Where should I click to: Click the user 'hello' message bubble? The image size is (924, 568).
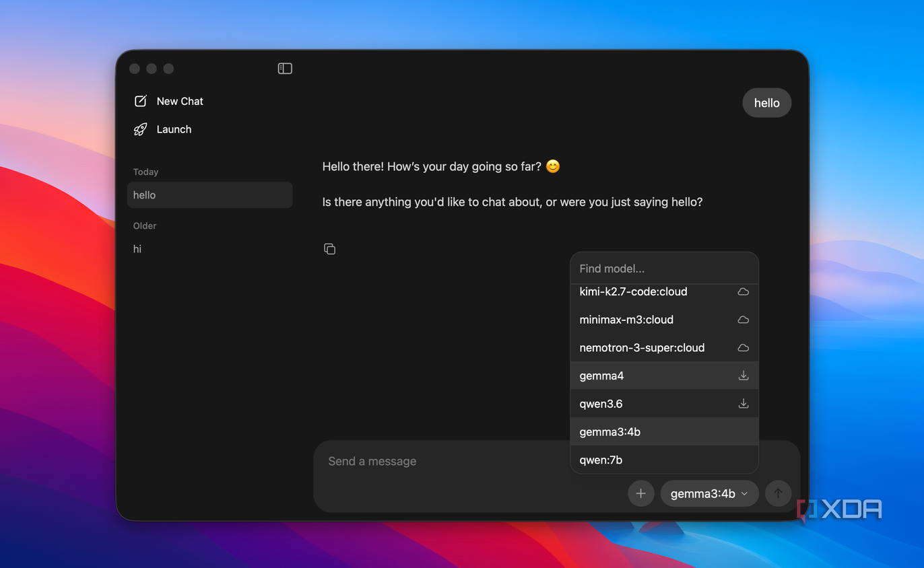766,103
